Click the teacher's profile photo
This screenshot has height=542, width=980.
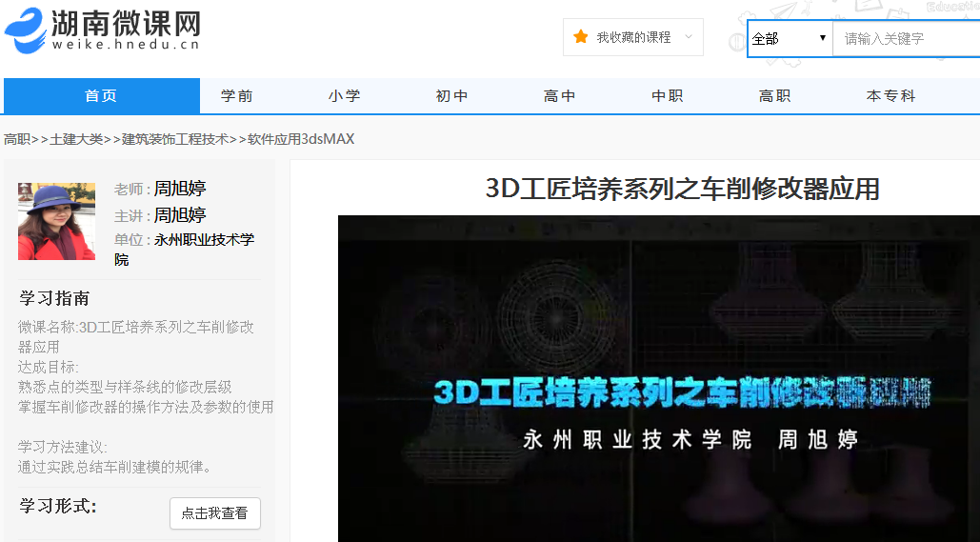click(56, 221)
